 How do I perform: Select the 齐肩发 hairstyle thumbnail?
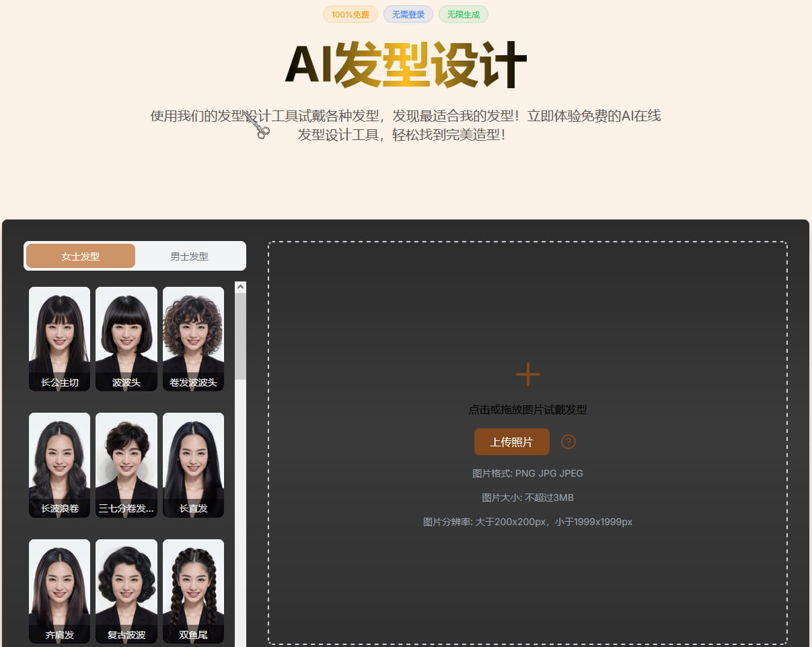click(x=59, y=591)
